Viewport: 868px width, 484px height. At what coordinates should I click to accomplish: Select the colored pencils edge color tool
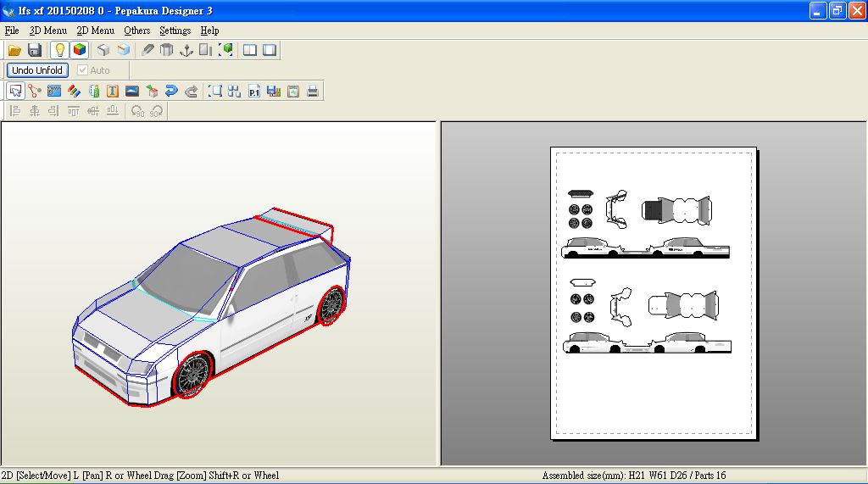click(74, 92)
